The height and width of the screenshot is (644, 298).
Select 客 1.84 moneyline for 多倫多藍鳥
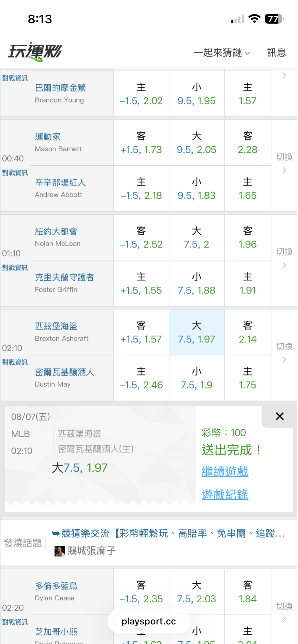[248, 592]
